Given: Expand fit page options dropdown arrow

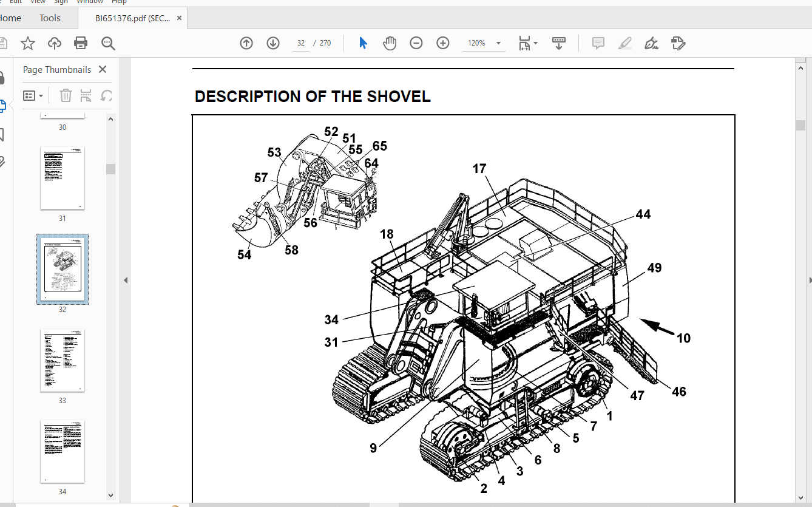Looking at the screenshot, I should coord(535,43).
